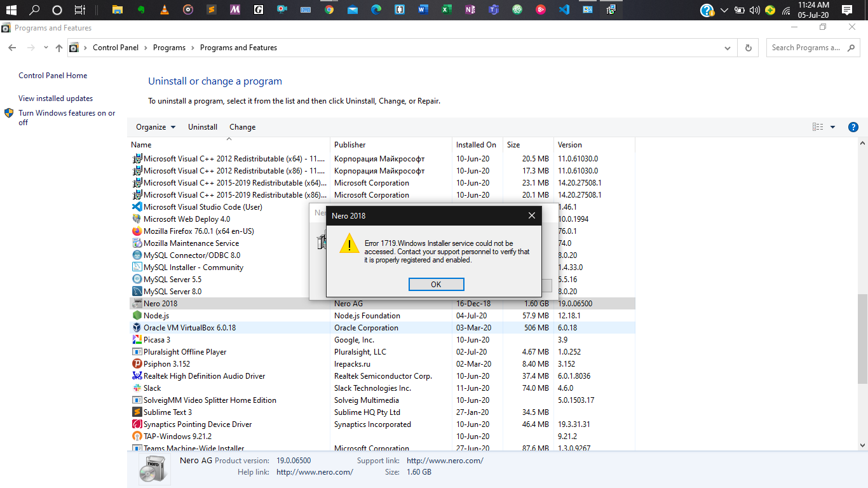Screen dimensions: 868x488
Task: Open the Windows Start menu
Action: (11, 10)
